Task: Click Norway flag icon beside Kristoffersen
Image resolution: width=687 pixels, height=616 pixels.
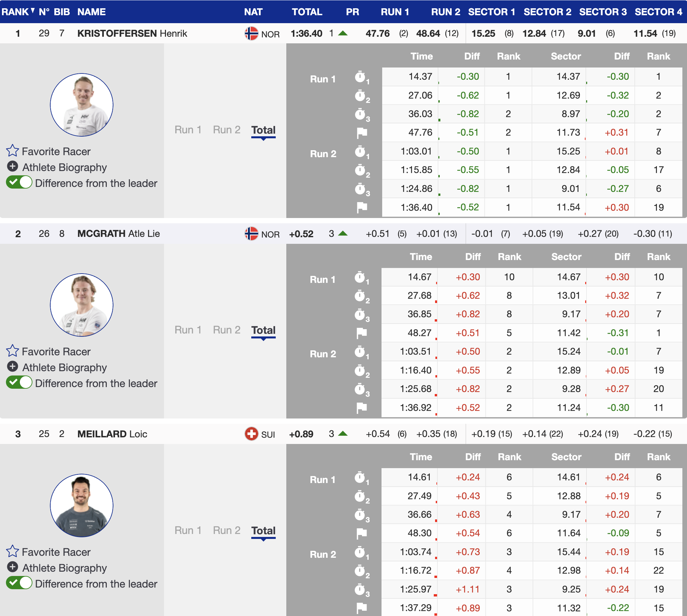Action: (x=251, y=33)
